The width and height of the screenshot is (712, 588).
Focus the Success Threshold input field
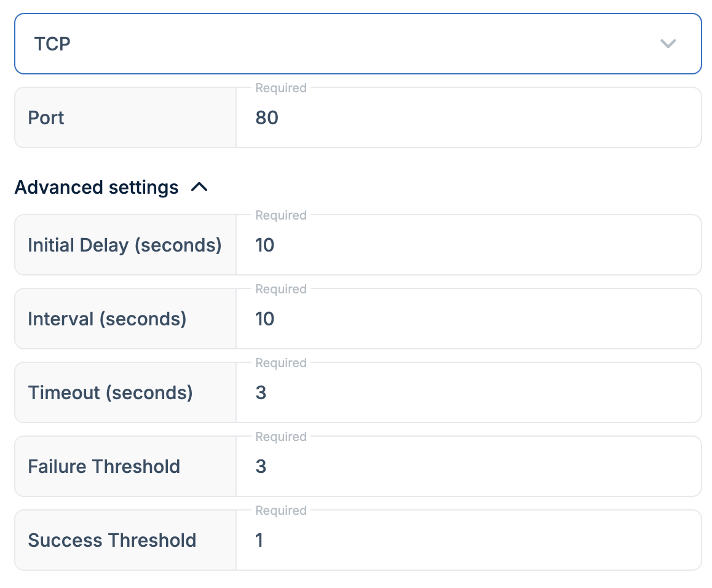(x=467, y=541)
